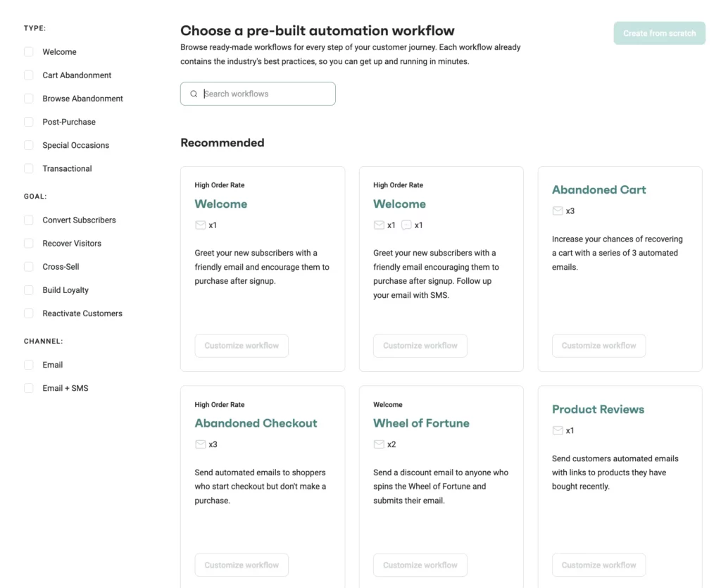721x588 pixels.
Task: Enable the Convert Subscribers goal filter
Action: [28, 220]
